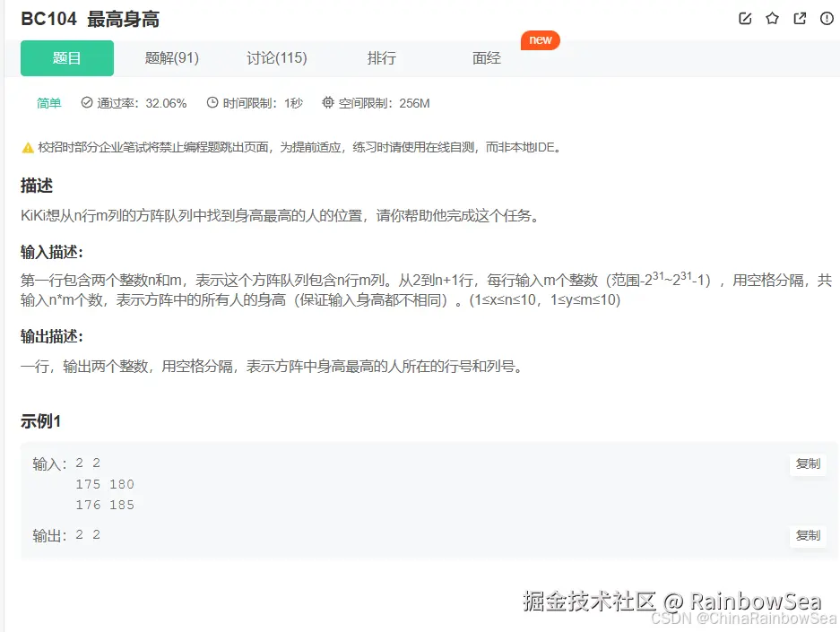Open the 讨论(115) tab
Image resolution: width=840 pixels, height=632 pixels.
click(276, 57)
